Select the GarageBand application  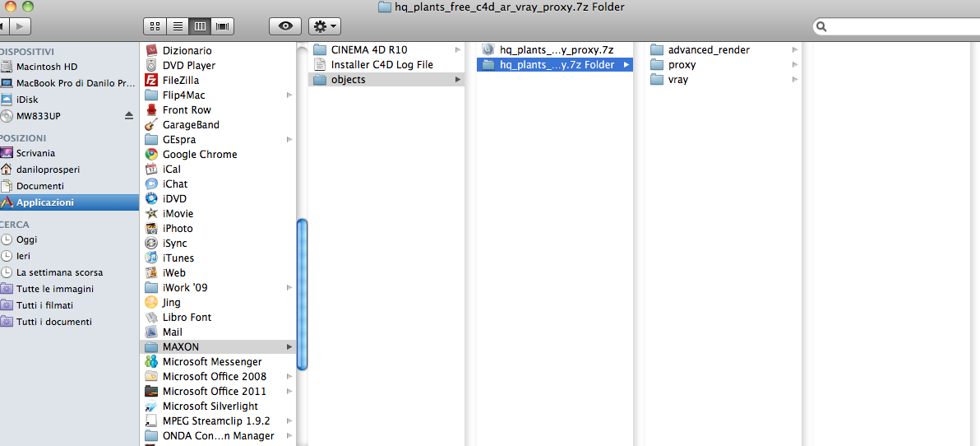tap(191, 124)
